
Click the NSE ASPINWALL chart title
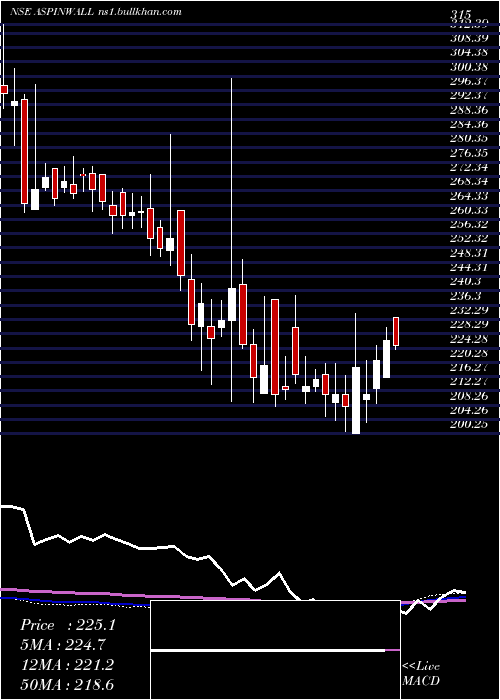pos(52,12)
